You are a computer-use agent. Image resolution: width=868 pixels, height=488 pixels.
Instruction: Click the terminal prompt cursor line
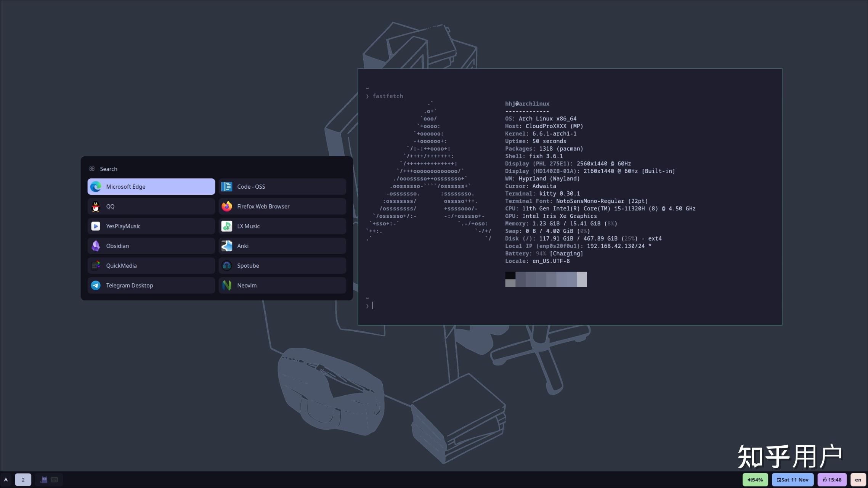pyautogui.click(x=373, y=305)
